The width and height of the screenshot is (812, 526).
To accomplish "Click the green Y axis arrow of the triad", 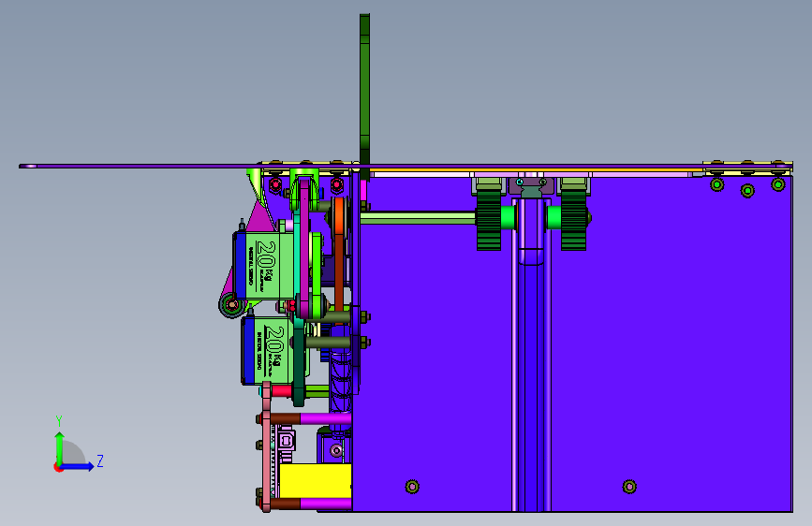I will pos(59,447).
